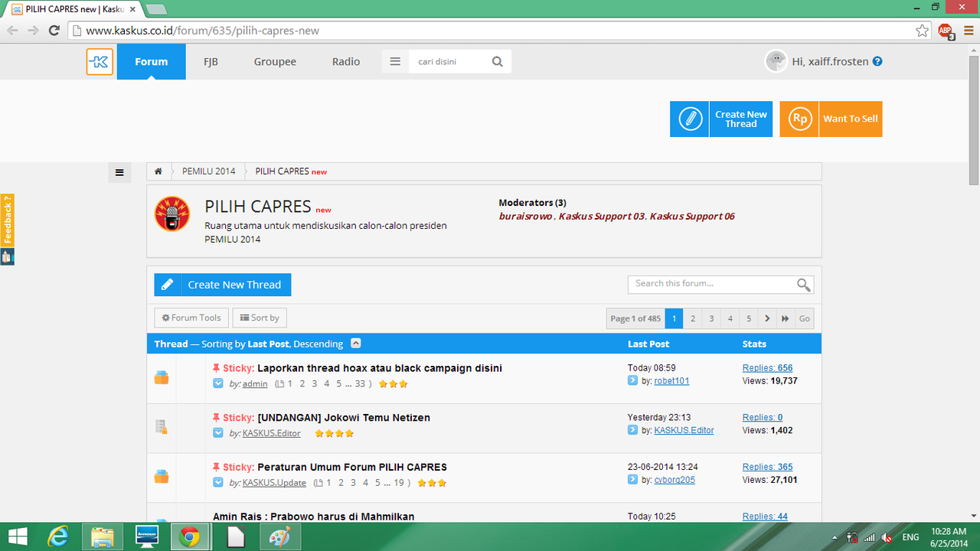The height and width of the screenshot is (551, 980).
Task: Click PEMILU 2014 in breadcrumb
Action: coord(209,171)
